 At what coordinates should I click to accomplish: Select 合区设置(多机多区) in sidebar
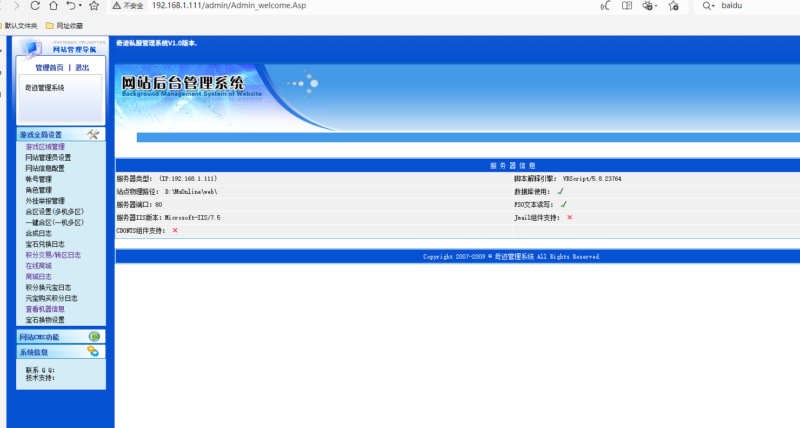[x=55, y=212]
